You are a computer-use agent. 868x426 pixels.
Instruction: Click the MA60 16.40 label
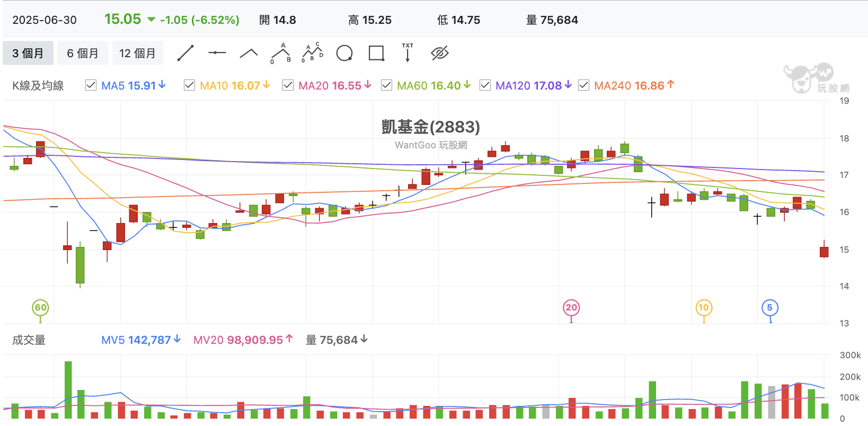[x=434, y=85]
